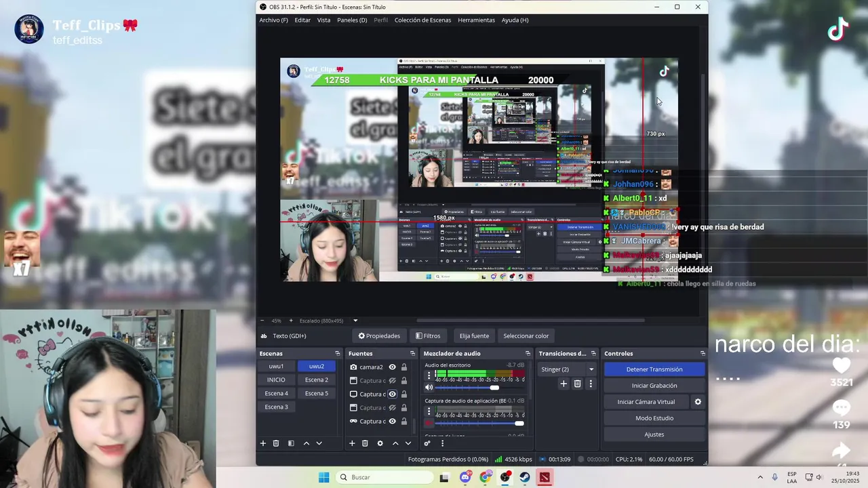This screenshot has height=488, width=868.
Task: Unlock the camara2 source
Action: click(x=404, y=367)
